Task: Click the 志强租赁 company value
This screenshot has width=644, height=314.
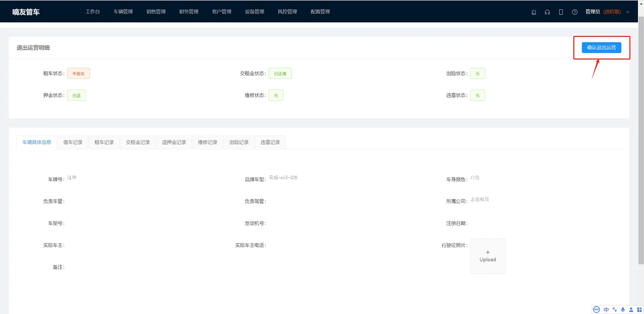Action: 480,199
